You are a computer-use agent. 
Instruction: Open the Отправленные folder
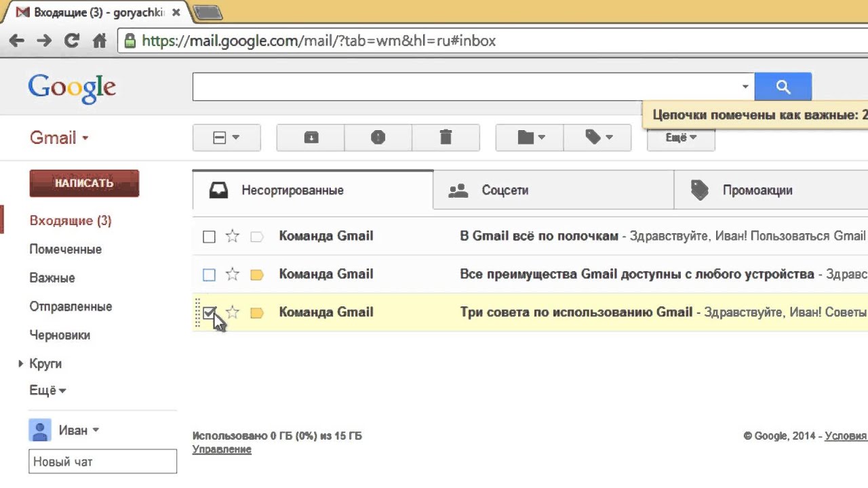71,306
